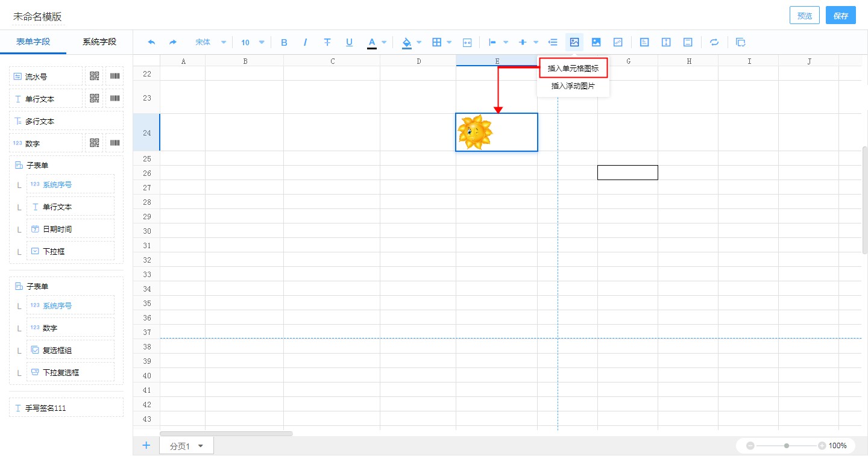Click the sun image in row 24
The image size is (868, 456).
click(475, 133)
